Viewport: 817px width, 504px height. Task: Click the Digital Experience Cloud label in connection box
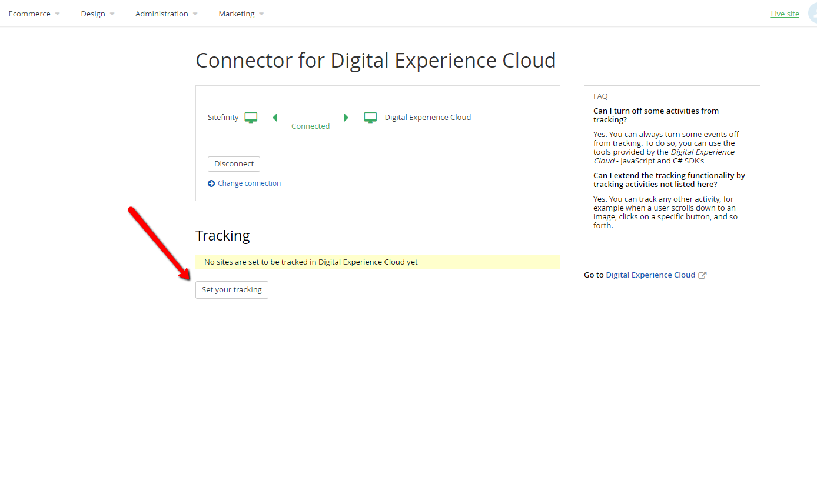(x=428, y=118)
